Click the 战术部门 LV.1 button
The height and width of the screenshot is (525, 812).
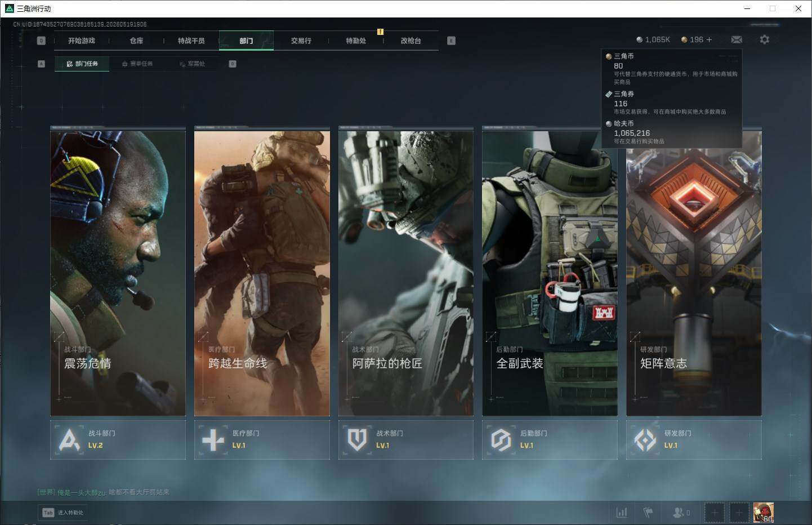pyautogui.click(x=405, y=439)
